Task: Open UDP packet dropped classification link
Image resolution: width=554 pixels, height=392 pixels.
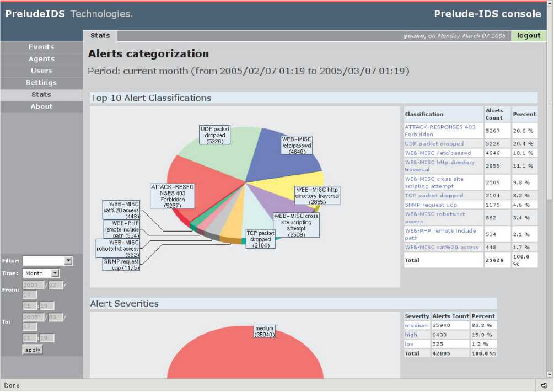Action: [434, 143]
